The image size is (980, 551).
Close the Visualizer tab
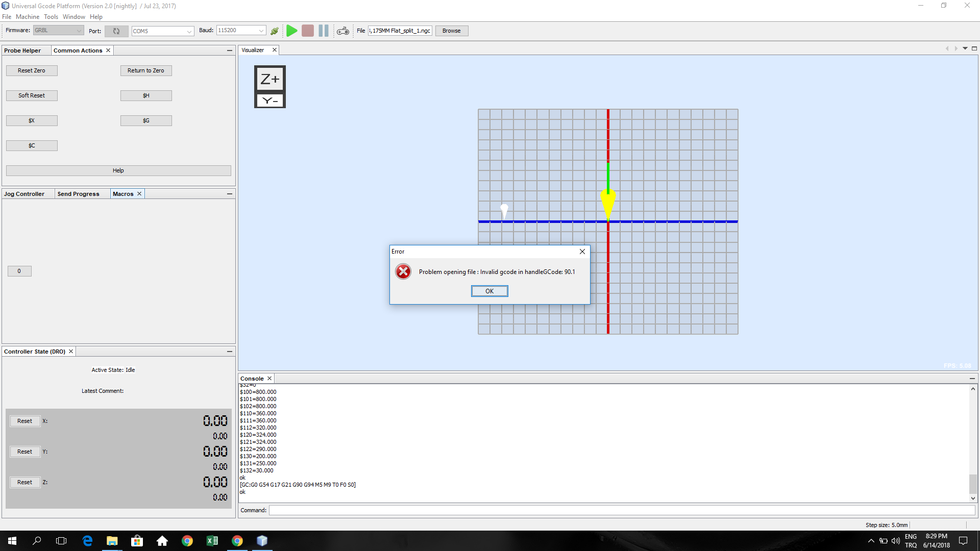point(274,50)
